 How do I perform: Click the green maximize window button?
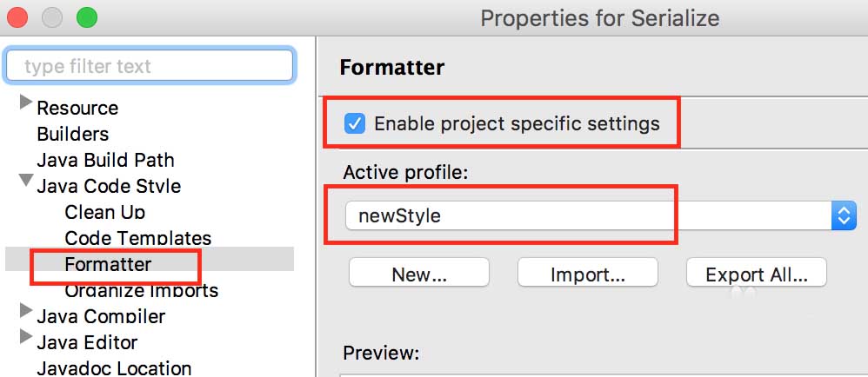(x=87, y=17)
